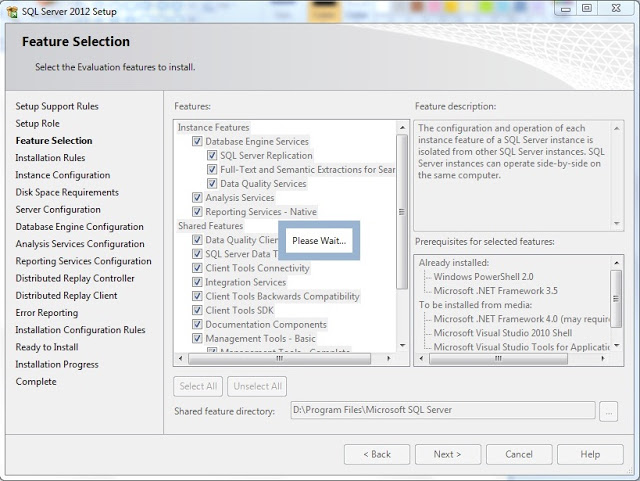Open Help for the setup wizard
The height and width of the screenshot is (481, 640).
point(590,454)
